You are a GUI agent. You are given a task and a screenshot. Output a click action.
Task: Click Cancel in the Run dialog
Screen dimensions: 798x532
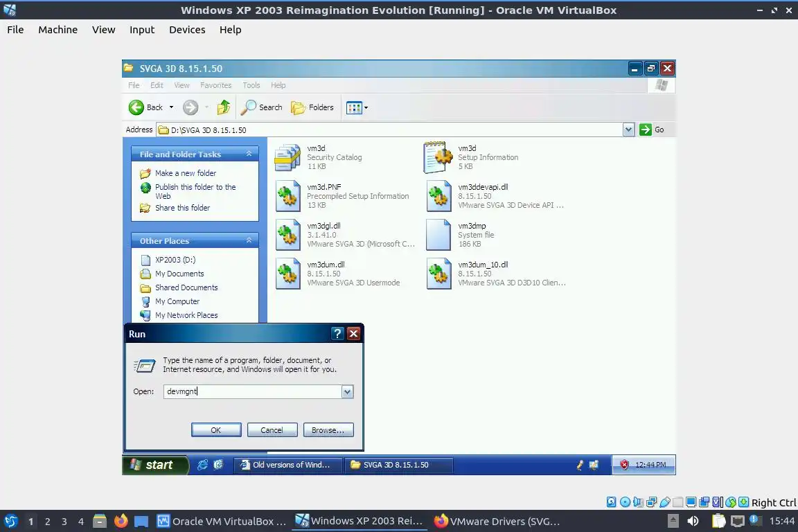tap(272, 430)
